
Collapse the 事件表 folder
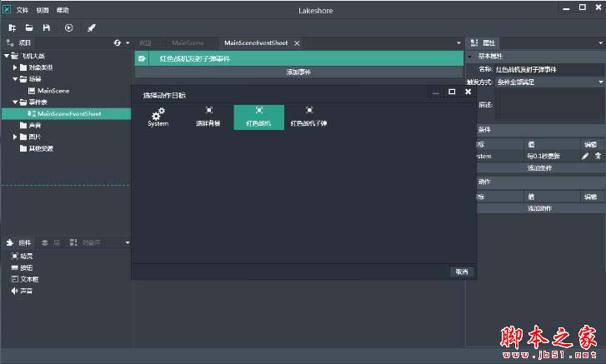click(15, 102)
